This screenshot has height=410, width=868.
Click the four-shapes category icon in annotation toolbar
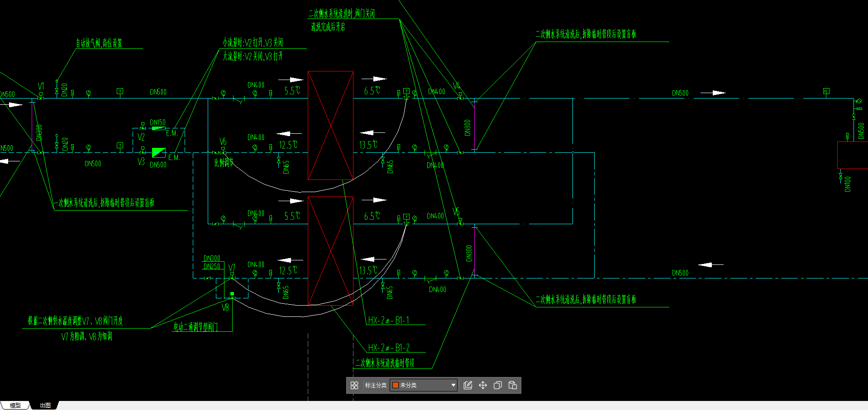click(354, 385)
